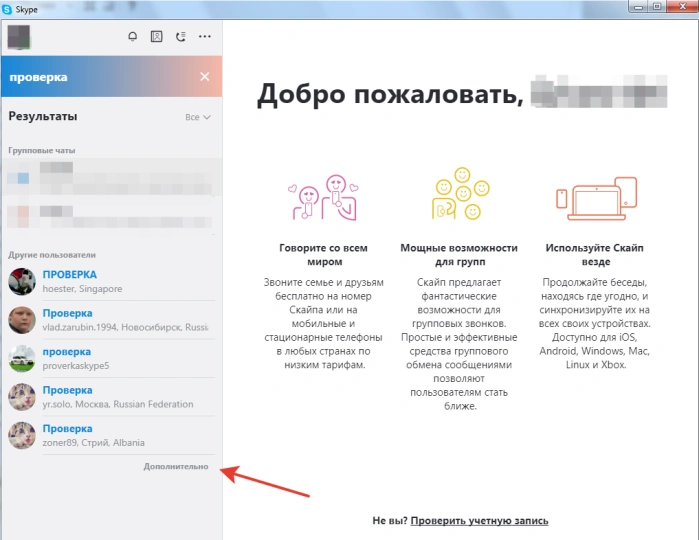Screen dimensions: 699x540
Task: Click the Используйте Скайп везде heading
Action: (595, 255)
